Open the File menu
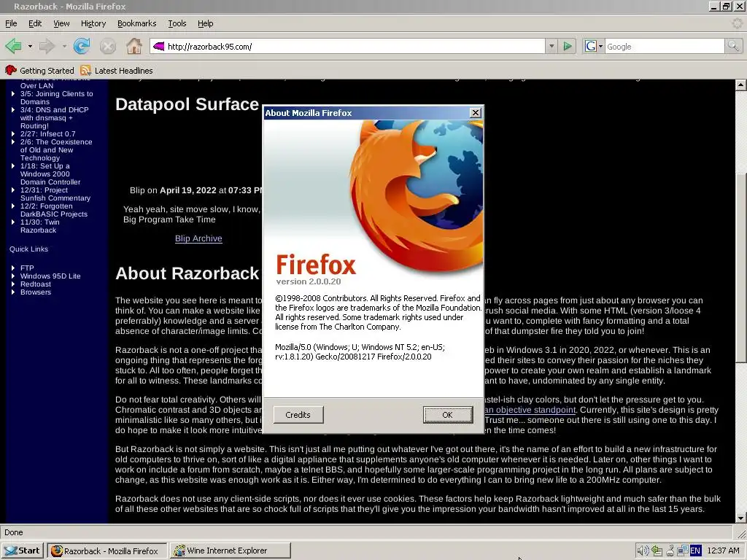The image size is (747, 560). coord(11,23)
